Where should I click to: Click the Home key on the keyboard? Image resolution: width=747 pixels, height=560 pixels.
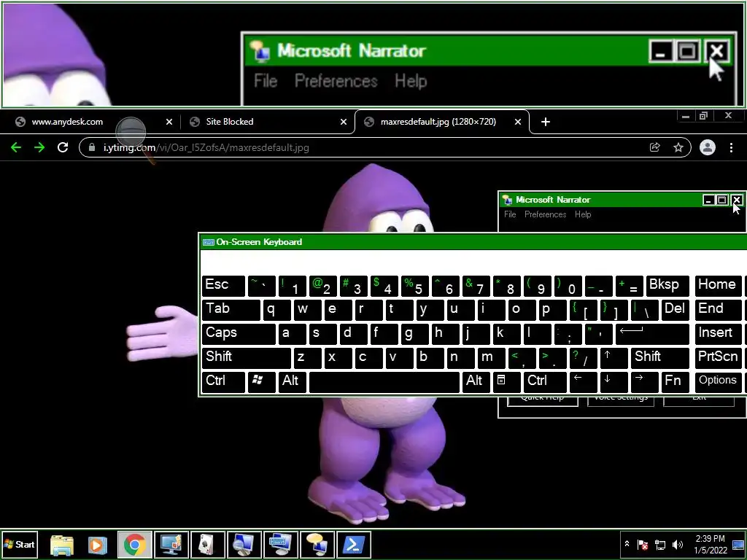pos(718,286)
